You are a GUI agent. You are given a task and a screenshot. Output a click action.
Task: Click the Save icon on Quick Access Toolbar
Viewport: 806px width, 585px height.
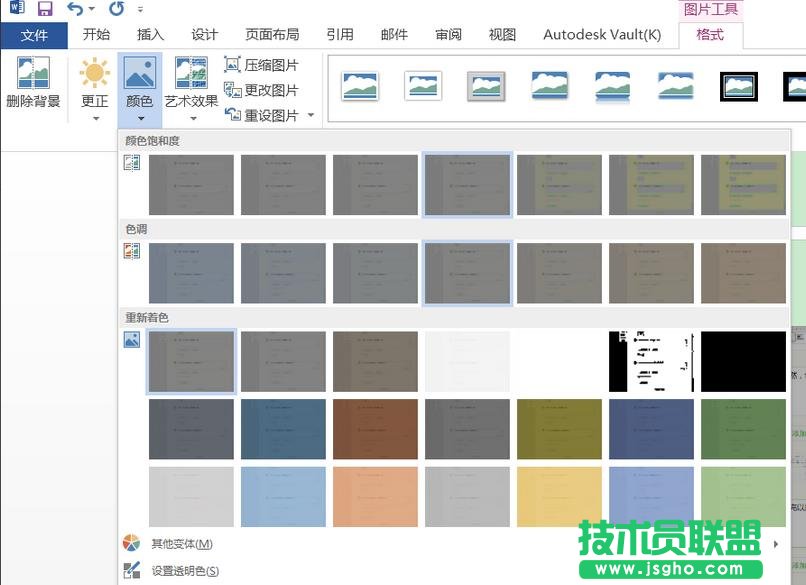[x=44, y=8]
